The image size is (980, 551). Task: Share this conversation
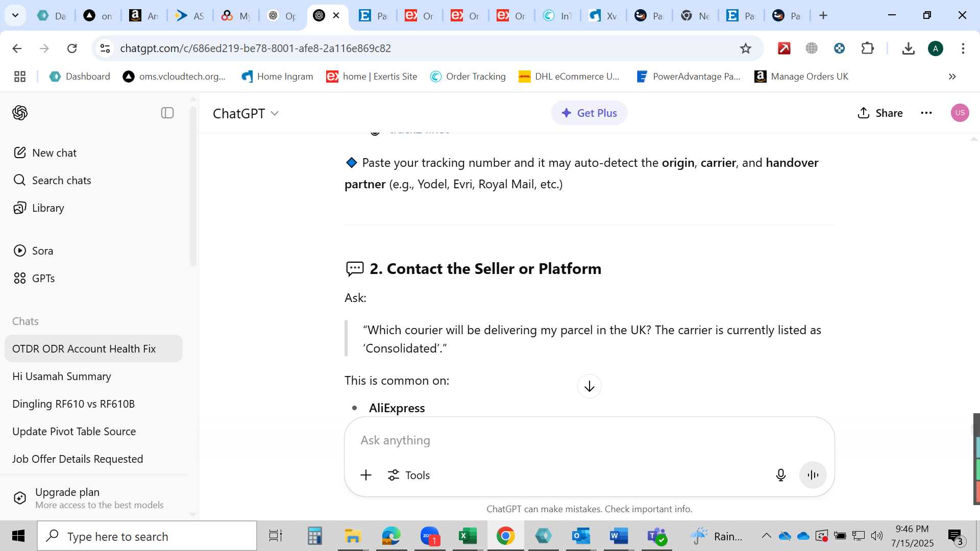[x=880, y=113]
